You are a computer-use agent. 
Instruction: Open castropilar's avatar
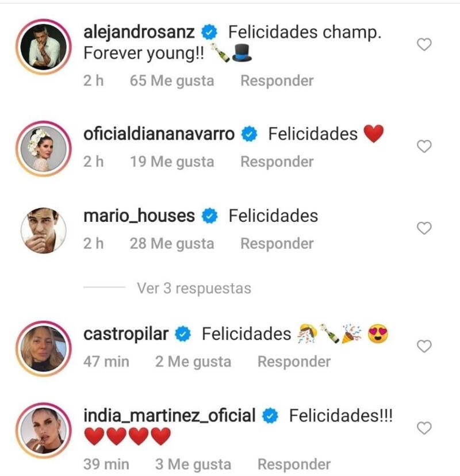click(x=45, y=348)
